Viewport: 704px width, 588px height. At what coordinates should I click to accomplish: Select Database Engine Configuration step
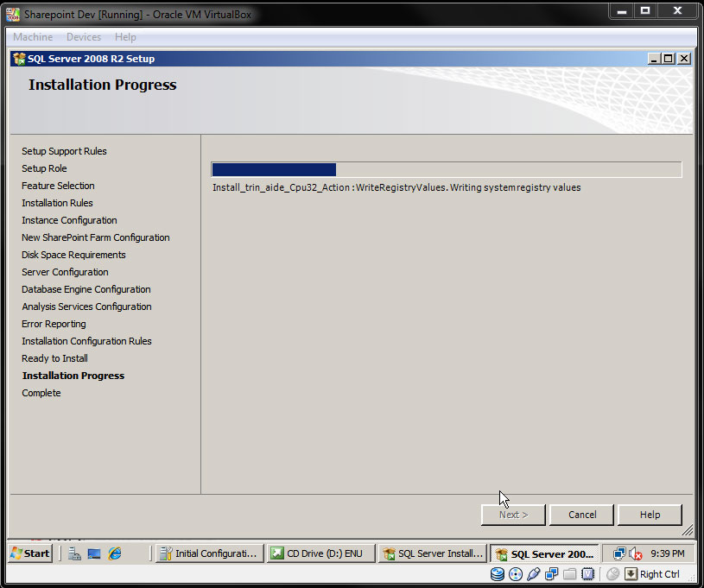click(86, 289)
